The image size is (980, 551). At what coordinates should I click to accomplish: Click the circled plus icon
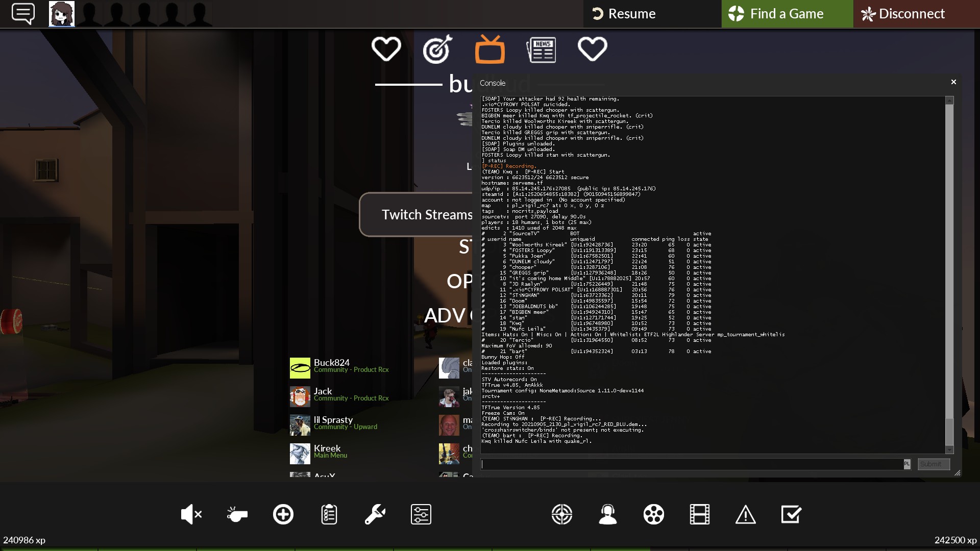[283, 514]
